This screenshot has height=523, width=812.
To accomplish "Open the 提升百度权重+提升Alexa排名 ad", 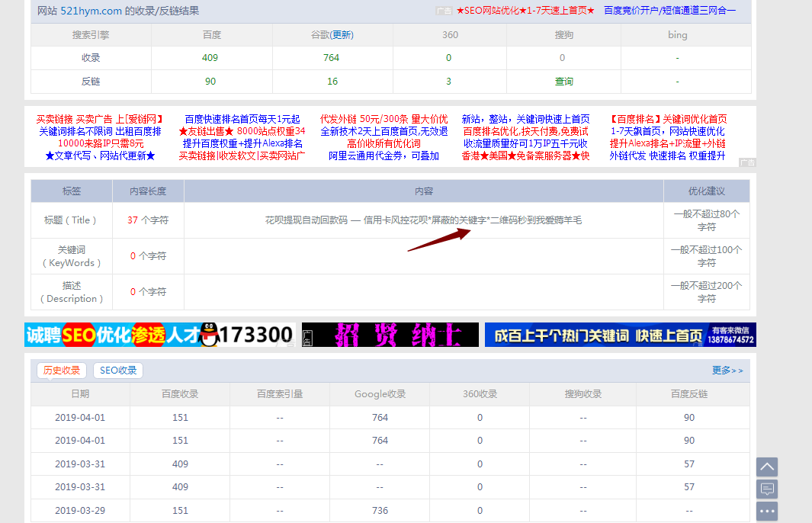I will [242, 143].
